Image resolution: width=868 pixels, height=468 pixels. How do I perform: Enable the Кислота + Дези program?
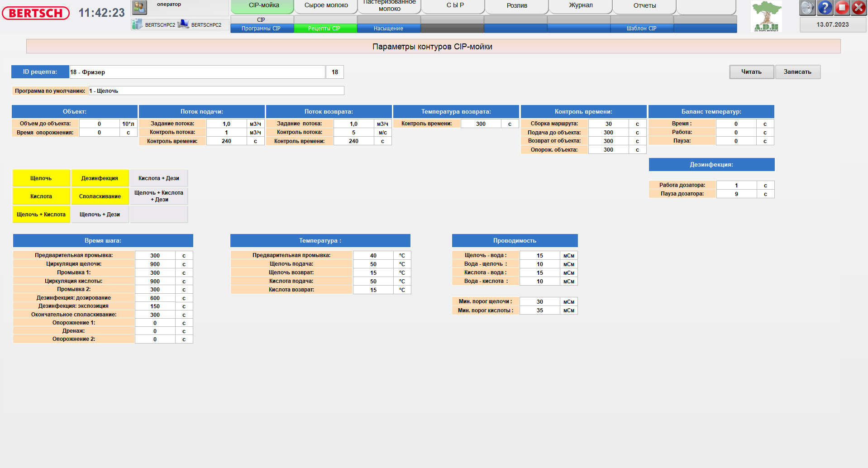pyautogui.click(x=159, y=178)
